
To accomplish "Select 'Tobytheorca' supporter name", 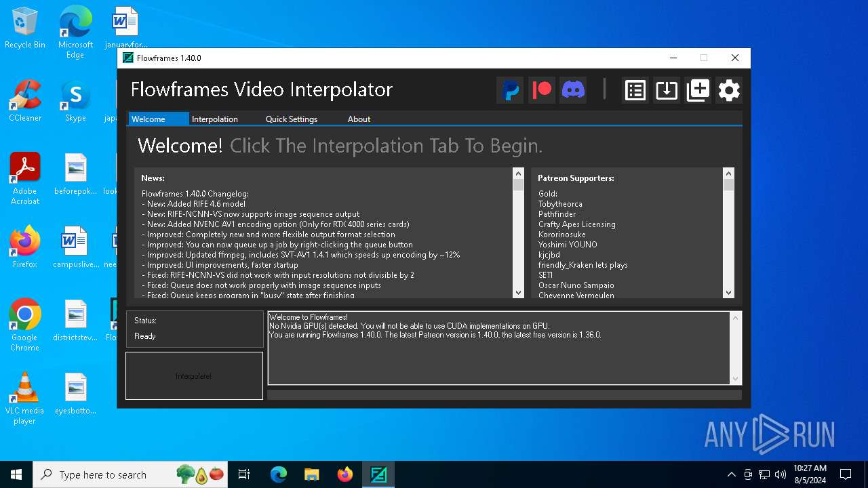I will coord(560,204).
